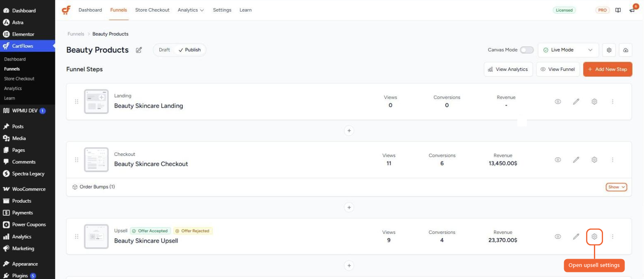
Task: Click the Offer Rejected tag
Action: [193, 231]
